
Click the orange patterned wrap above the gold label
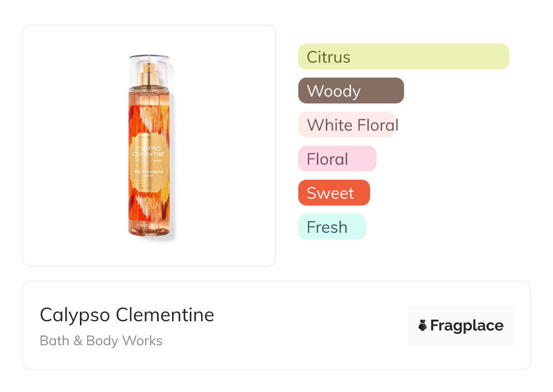tap(149, 119)
